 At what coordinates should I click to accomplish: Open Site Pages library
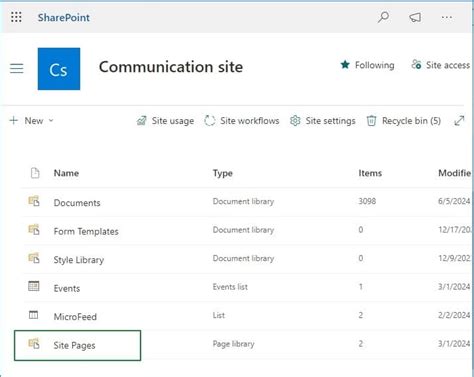(74, 346)
